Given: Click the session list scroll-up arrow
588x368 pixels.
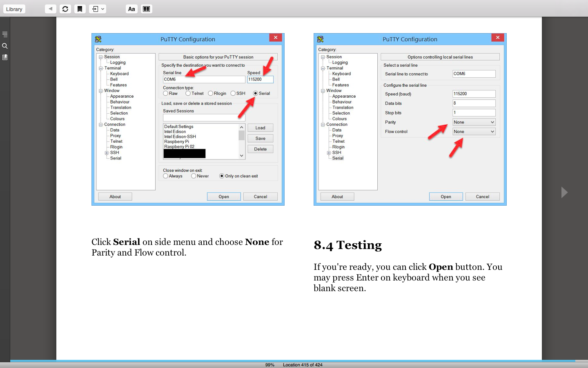Looking at the screenshot, I should [x=242, y=127].
